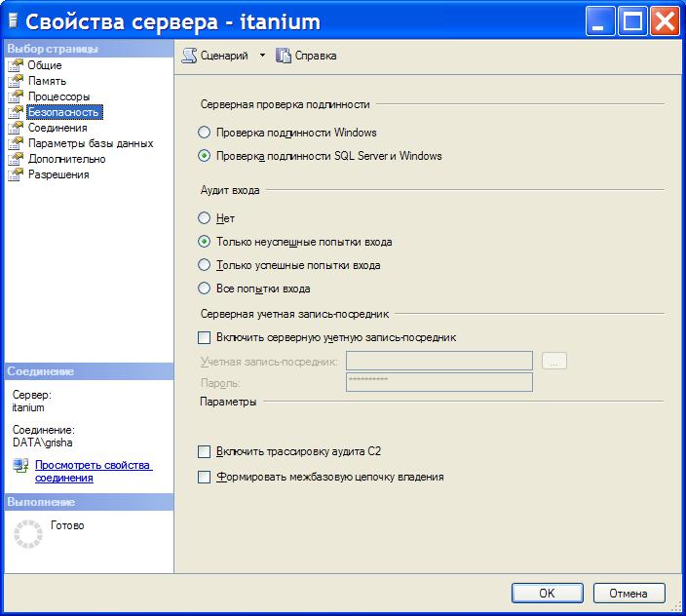
Task: Open the Память page
Action: pos(47,81)
